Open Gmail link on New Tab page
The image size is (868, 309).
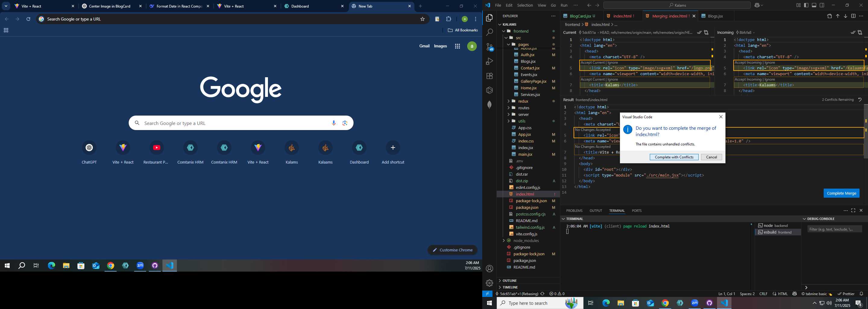pyautogui.click(x=424, y=46)
